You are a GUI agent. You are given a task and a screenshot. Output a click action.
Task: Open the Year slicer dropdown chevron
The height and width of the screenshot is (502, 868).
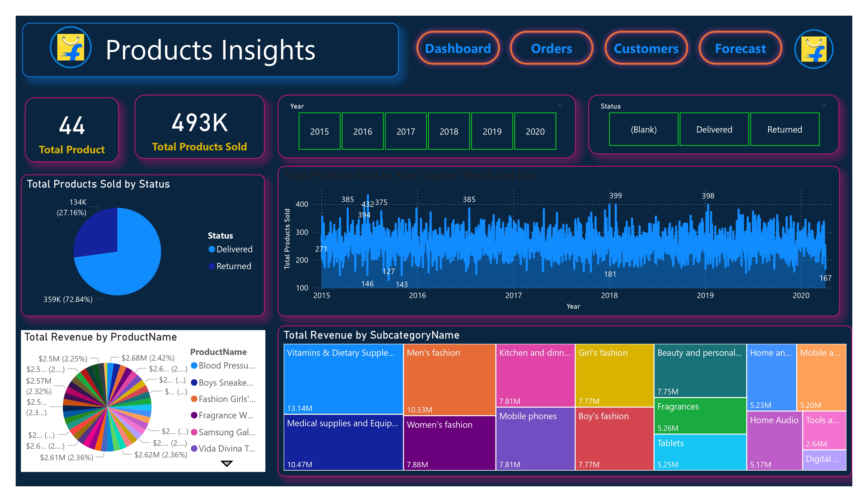click(560, 105)
